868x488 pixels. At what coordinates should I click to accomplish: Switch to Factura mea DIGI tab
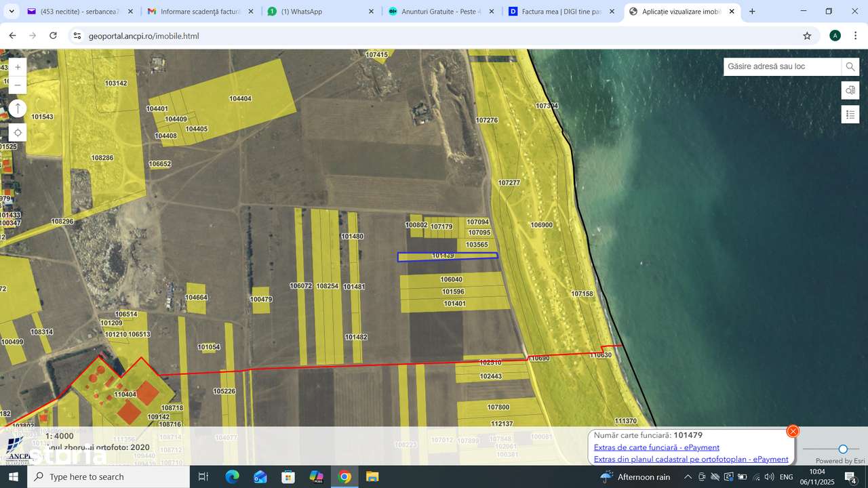(561, 12)
